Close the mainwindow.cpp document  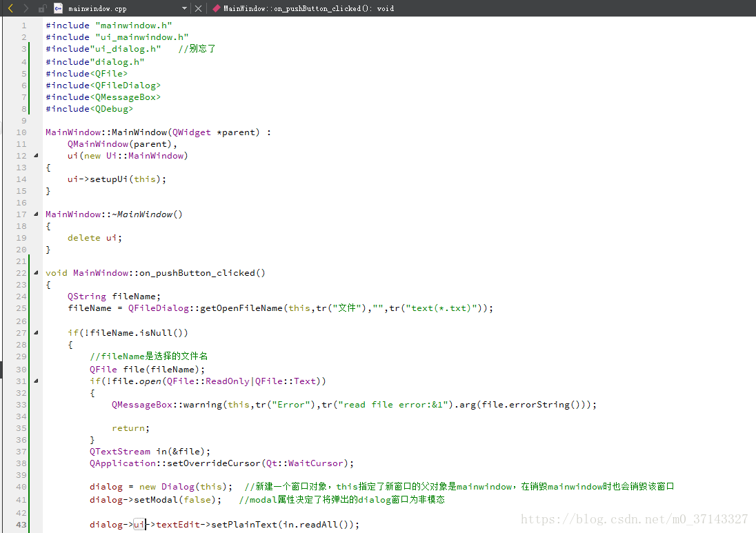(x=198, y=8)
